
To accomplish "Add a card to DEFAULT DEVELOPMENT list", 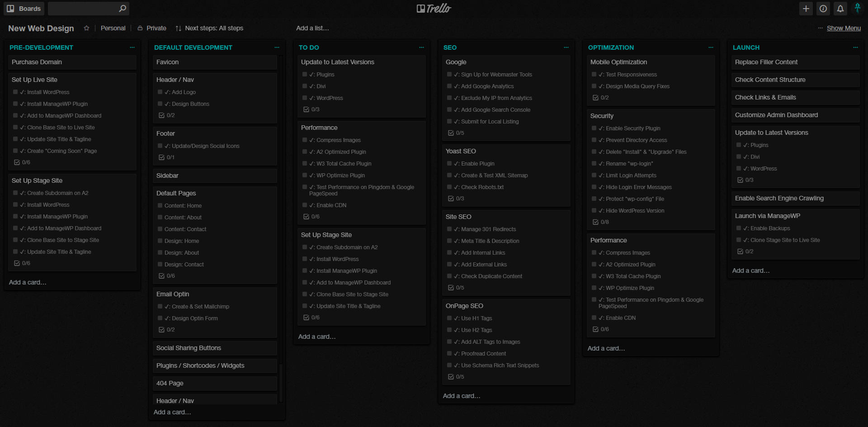I will 172,412.
